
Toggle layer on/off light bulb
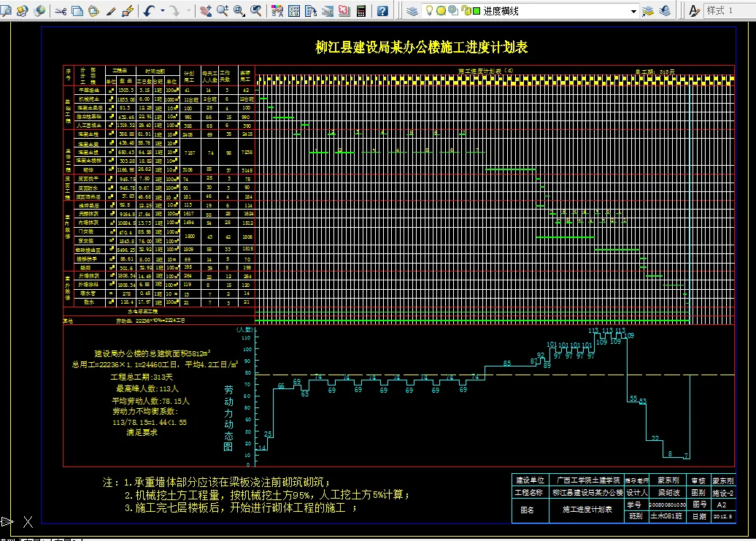(x=428, y=11)
